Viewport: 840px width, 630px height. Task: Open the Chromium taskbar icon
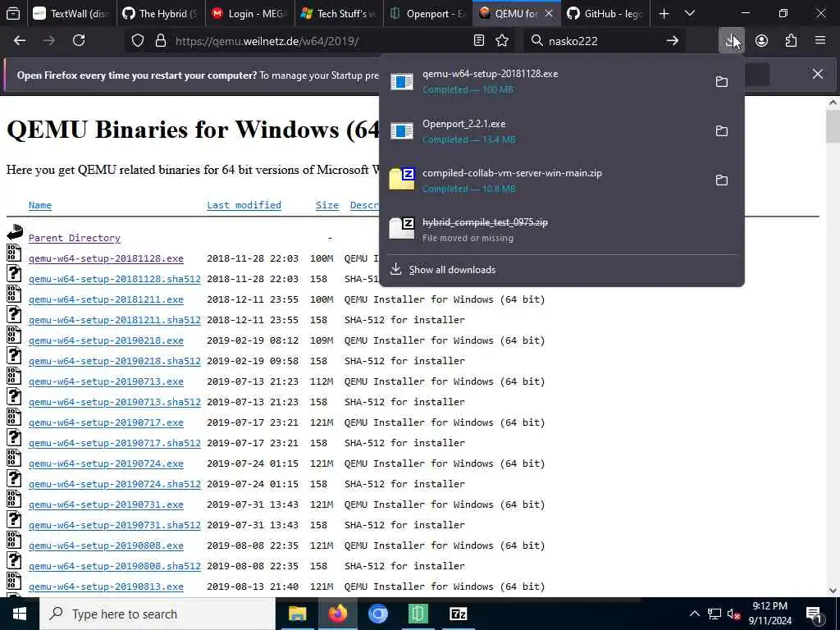[x=377, y=614]
